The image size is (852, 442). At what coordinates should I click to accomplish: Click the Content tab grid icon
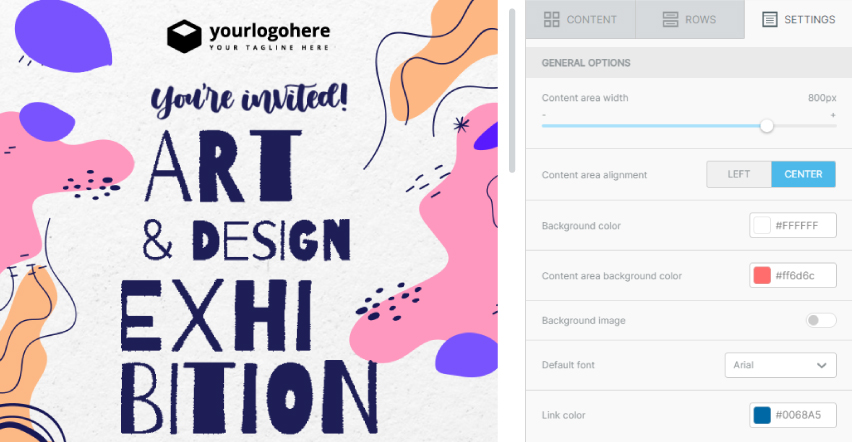tap(552, 20)
